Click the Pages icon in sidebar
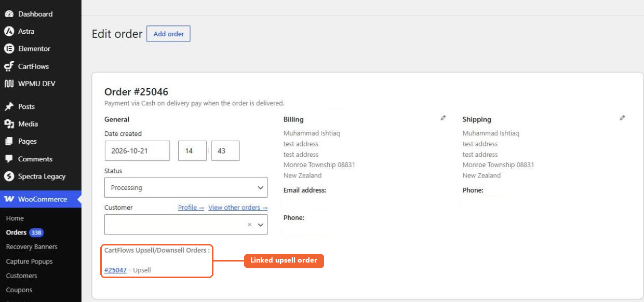644x302 pixels. 9,141
